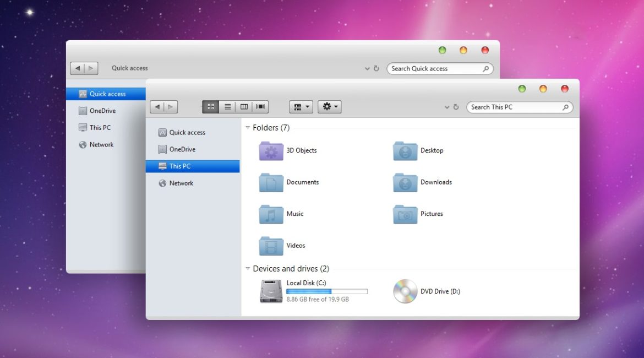Open the Pictures folder
644x358 pixels.
point(405,214)
